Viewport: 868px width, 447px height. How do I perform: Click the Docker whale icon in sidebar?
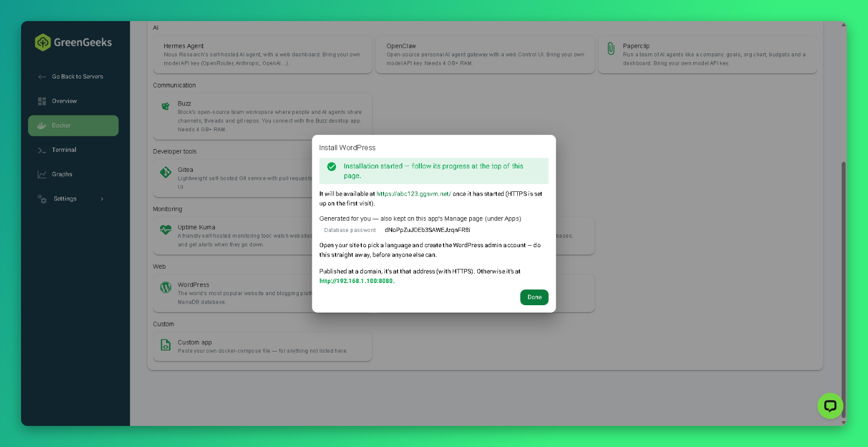click(42, 125)
